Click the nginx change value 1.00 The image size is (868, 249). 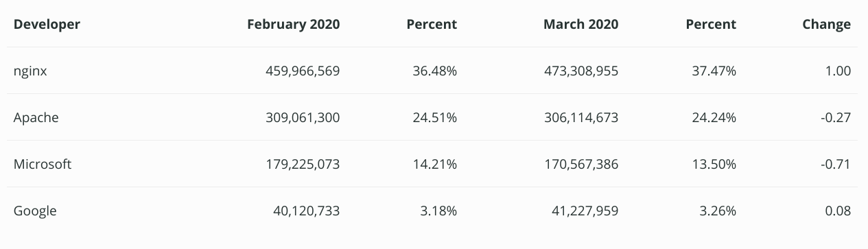pyautogui.click(x=838, y=71)
